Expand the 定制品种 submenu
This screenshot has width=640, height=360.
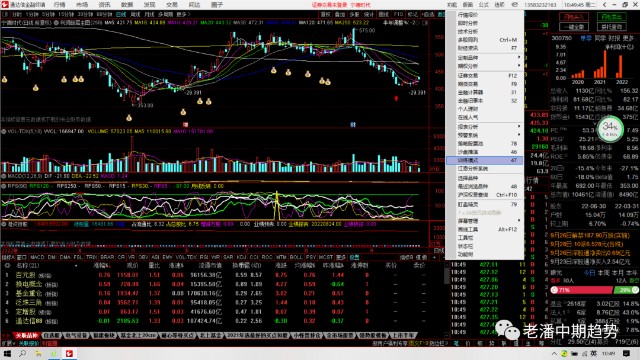[x=485, y=58]
